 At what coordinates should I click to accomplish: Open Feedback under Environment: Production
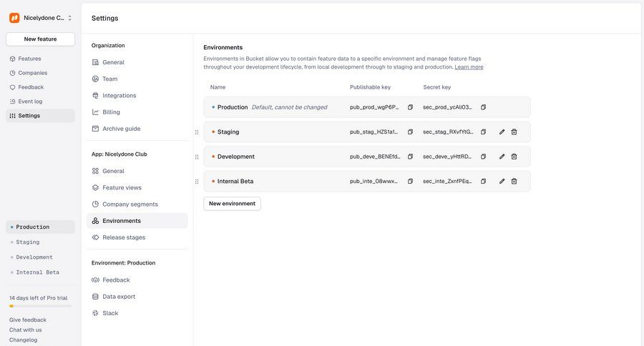click(137, 280)
